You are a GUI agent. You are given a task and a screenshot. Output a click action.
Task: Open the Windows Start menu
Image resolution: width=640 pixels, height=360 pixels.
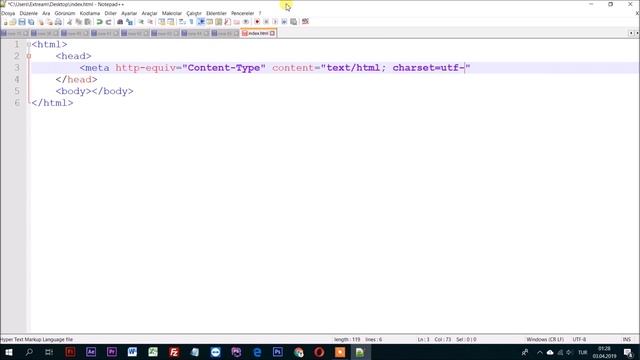8,352
